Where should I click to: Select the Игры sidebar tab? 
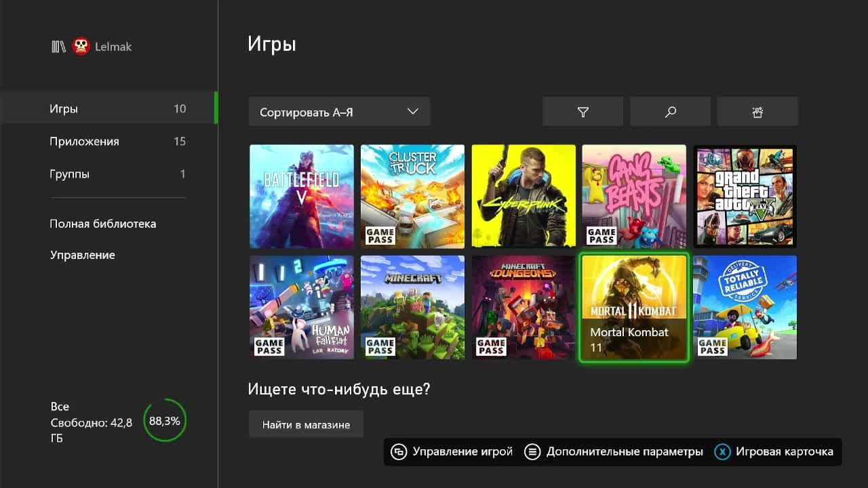point(108,108)
